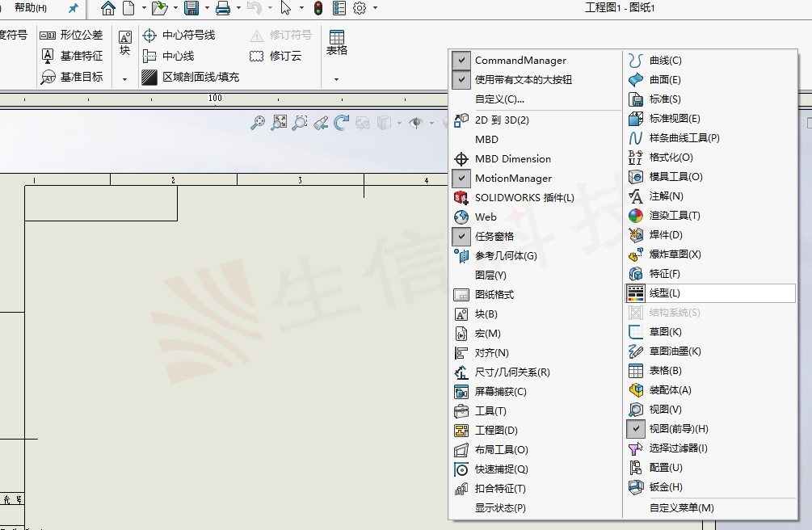Click the Zoom to Fit magnifier icon
This screenshot has height=530, width=812.
[258, 123]
